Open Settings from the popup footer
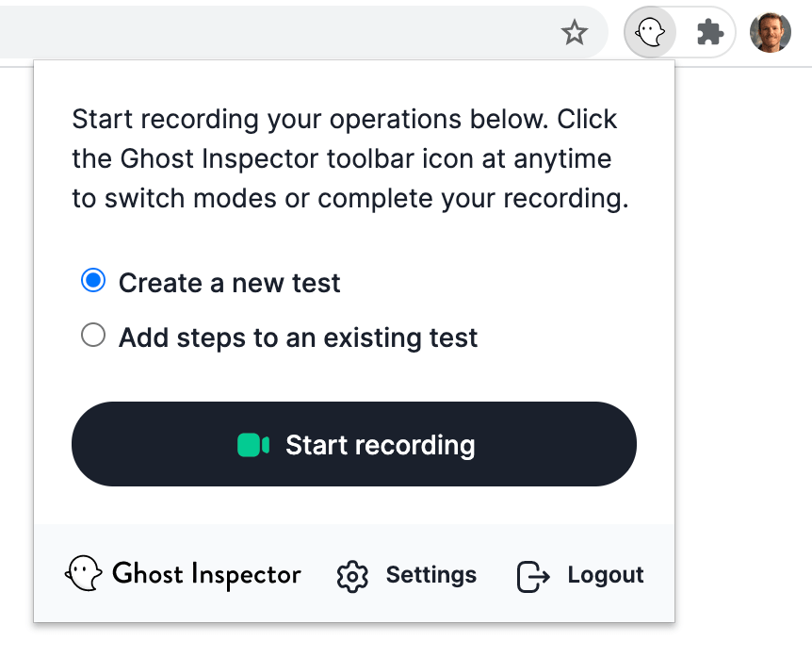This screenshot has width=812, height=658. coord(430,574)
